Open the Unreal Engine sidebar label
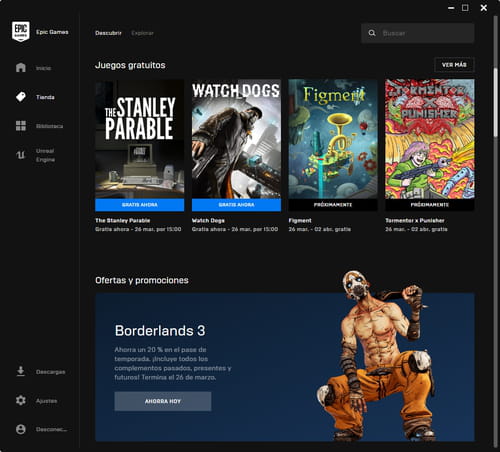The height and width of the screenshot is (452, 500). pyautogui.click(x=45, y=155)
